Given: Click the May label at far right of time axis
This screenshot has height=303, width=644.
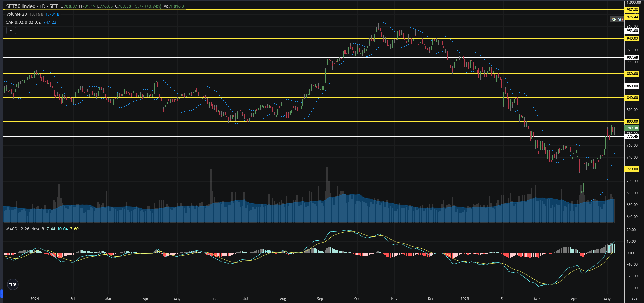Looking at the screenshot, I should tap(607, 299).
